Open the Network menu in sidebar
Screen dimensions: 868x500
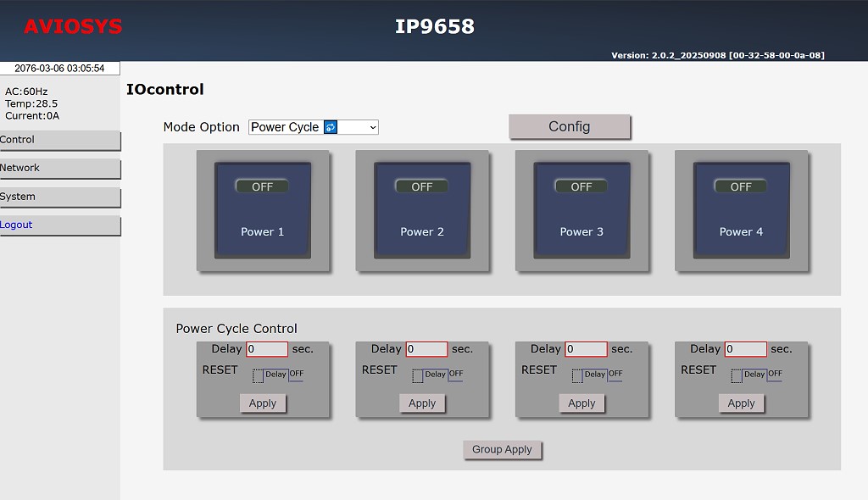59,168
